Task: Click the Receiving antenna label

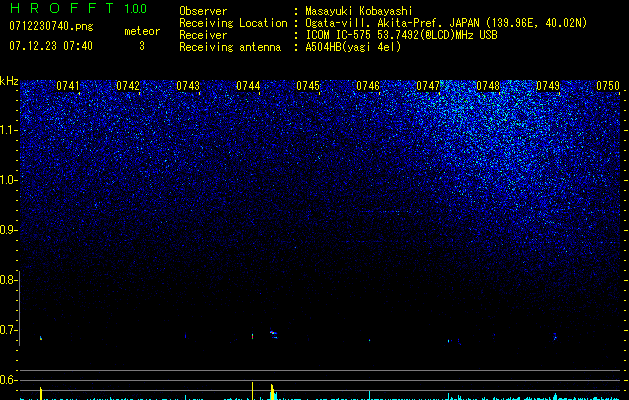Action: click(230, 47)
